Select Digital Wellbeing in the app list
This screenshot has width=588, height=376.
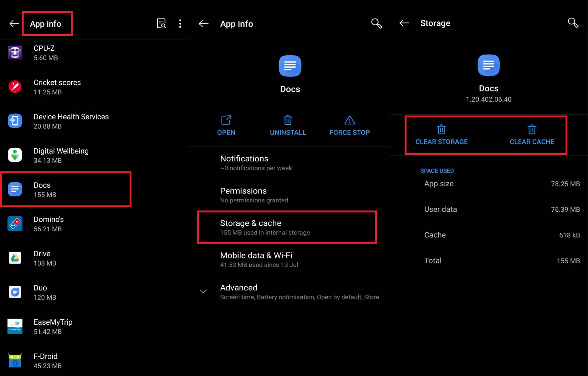(x=94, y=155)
